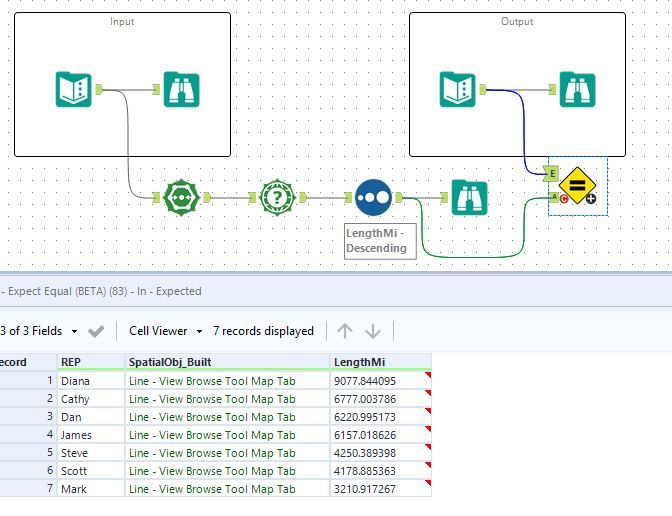Select the blue Sort tool

(373, 198)
